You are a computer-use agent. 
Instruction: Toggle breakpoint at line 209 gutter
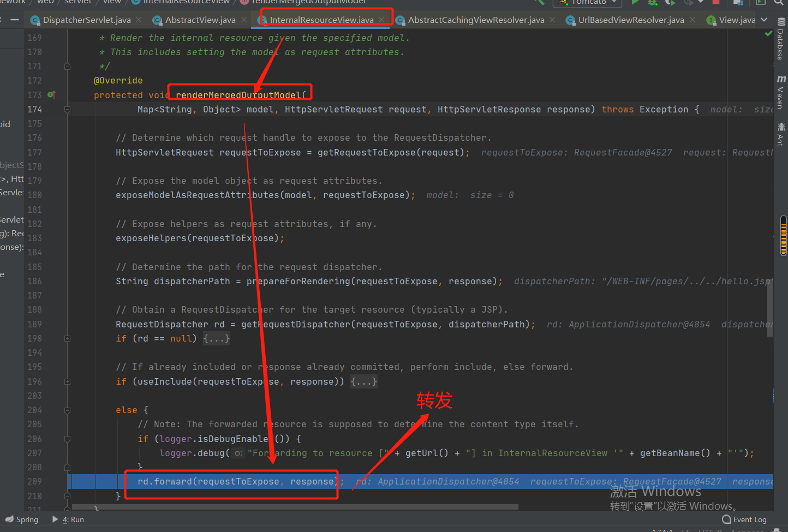tap(52, 482)
